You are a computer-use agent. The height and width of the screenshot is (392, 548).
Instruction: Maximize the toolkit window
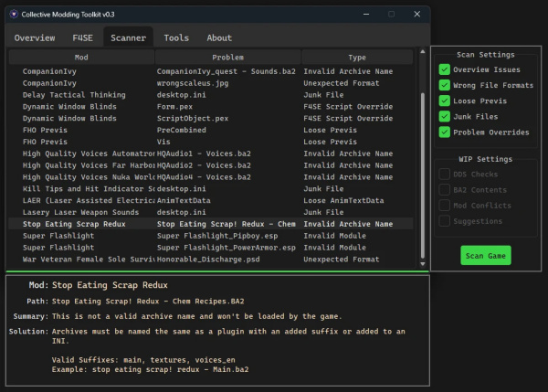tap(391, 14)
